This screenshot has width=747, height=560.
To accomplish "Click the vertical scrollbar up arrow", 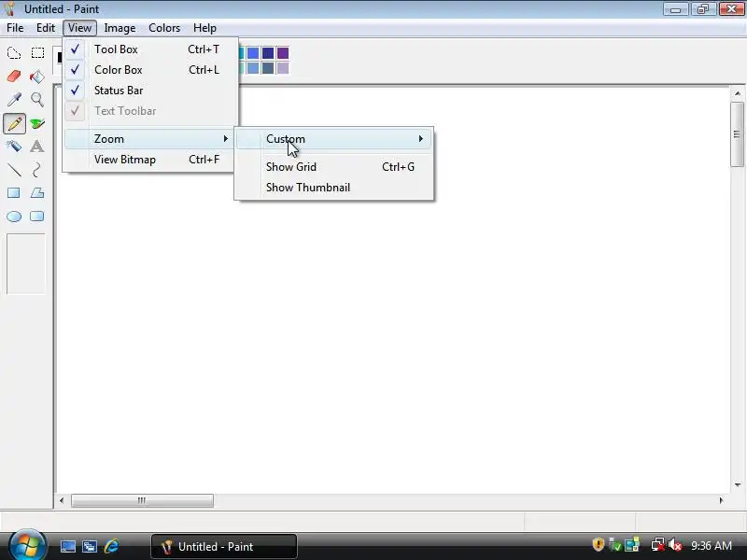I will 738,93.
